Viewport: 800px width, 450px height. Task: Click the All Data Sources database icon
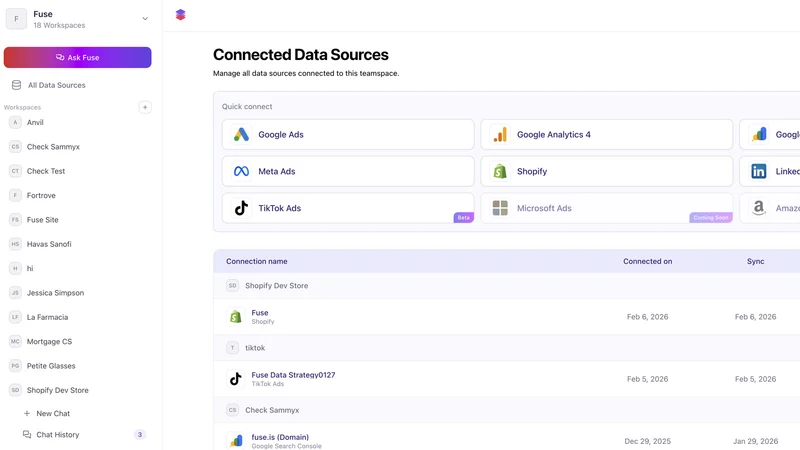pos(16,85)
